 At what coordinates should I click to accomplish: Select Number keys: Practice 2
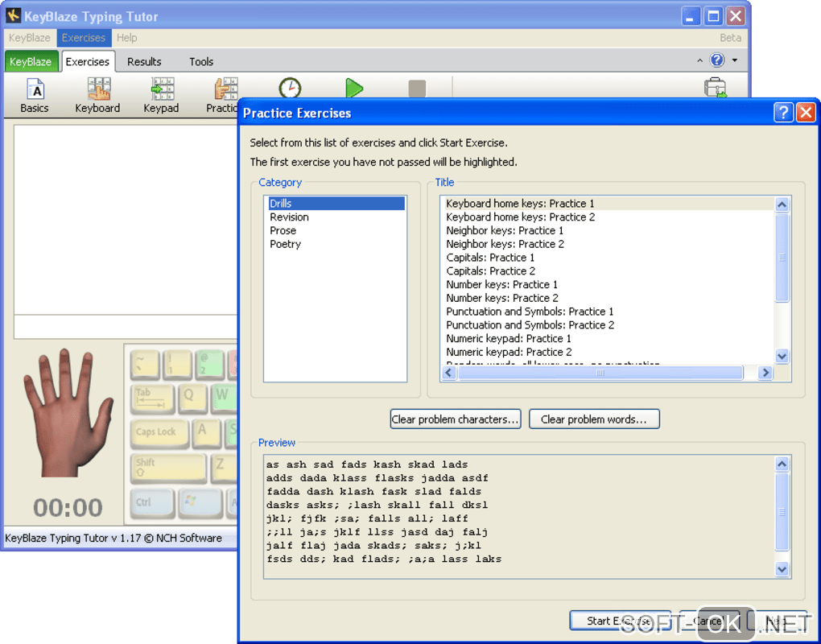[x=608, y=298]
